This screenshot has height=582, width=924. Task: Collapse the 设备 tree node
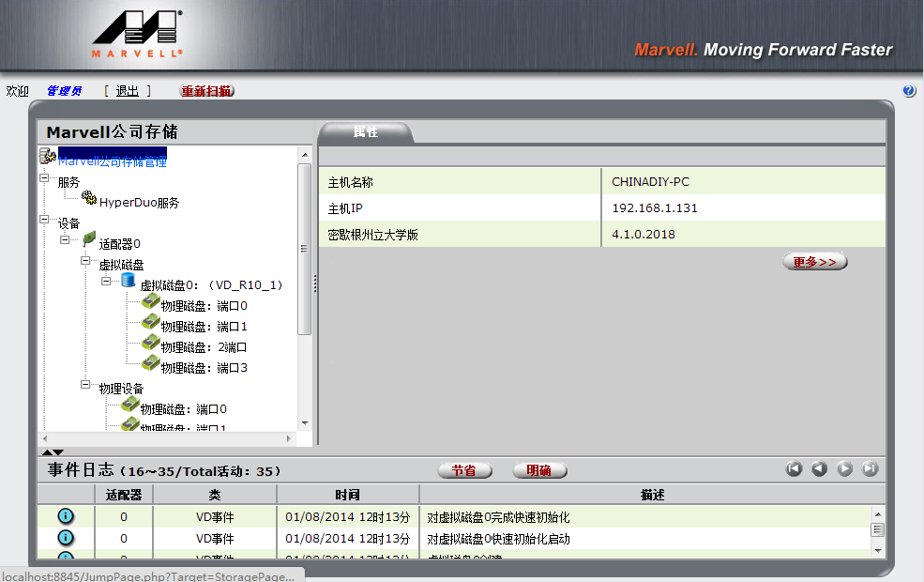point(44,219)
